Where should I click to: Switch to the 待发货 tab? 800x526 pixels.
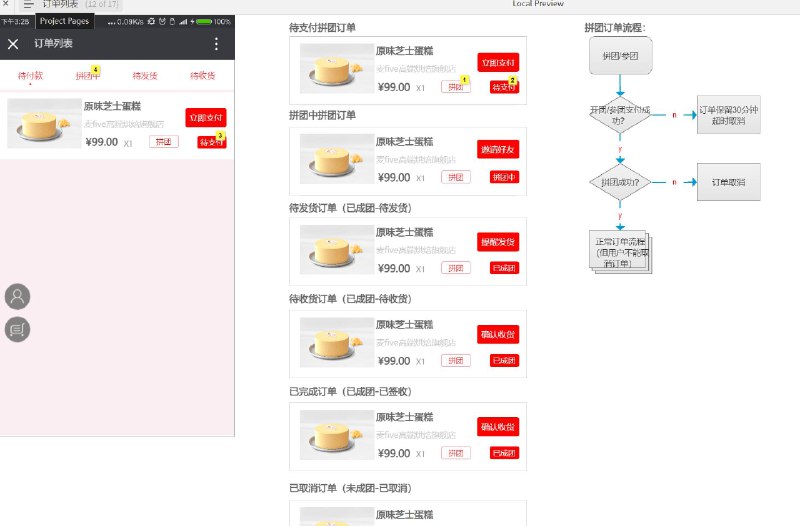[145, 76]
